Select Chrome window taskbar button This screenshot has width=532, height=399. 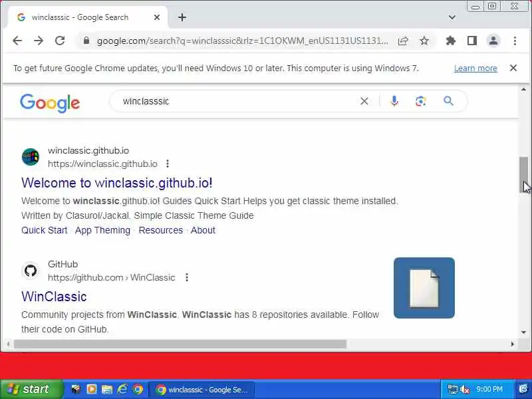tap(202, 390)
